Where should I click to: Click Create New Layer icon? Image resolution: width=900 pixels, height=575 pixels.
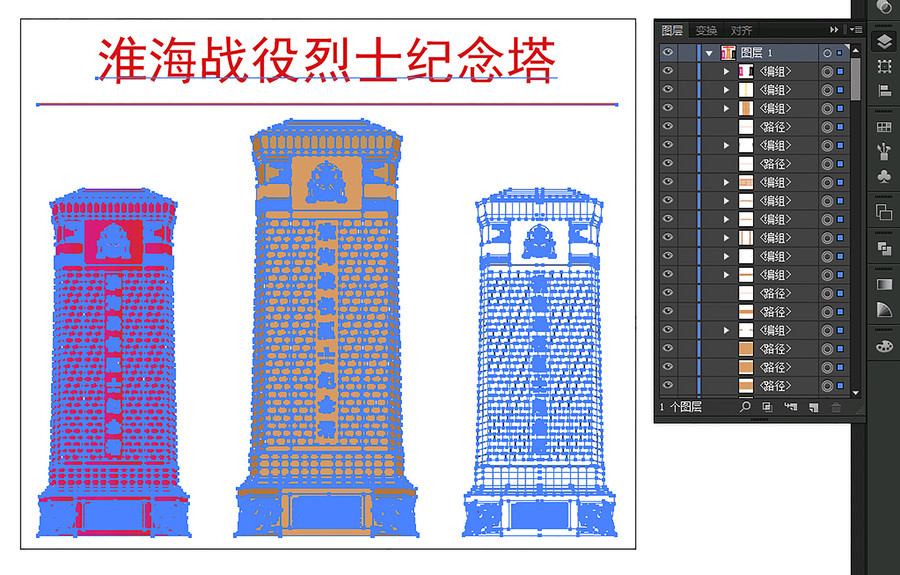tap(813, 407)
